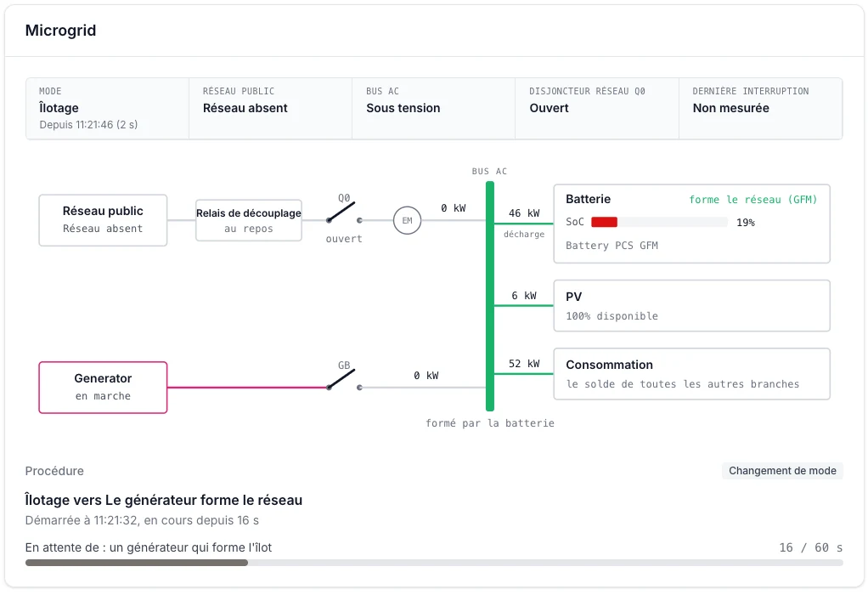
Task: Click the formé par la batterie caption
Action: (490, 423)
